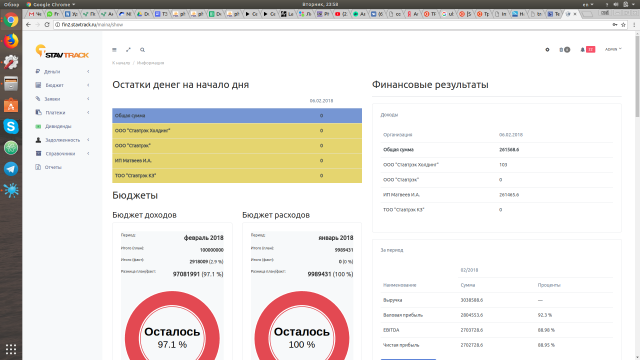The image size is (640, 360).
Task: Reload the page with the refresh icon
Action: pyautogui.click(x=47, y=24)
